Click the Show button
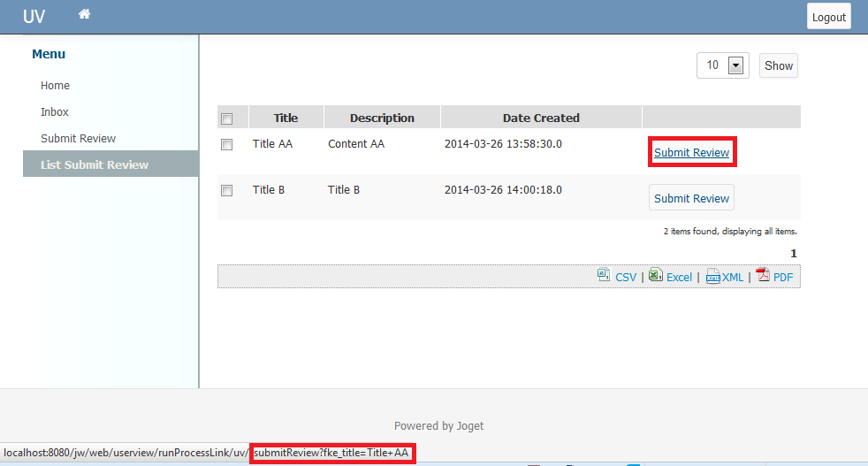868x466 pixels. tap(779, 66)
